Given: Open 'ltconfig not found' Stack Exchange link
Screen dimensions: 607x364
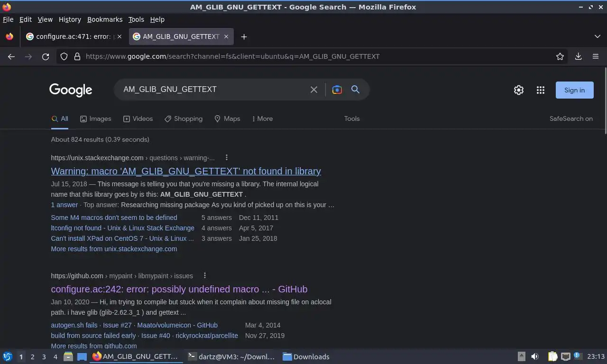Looking at the screenshot, I should click(x=122, y=228).
